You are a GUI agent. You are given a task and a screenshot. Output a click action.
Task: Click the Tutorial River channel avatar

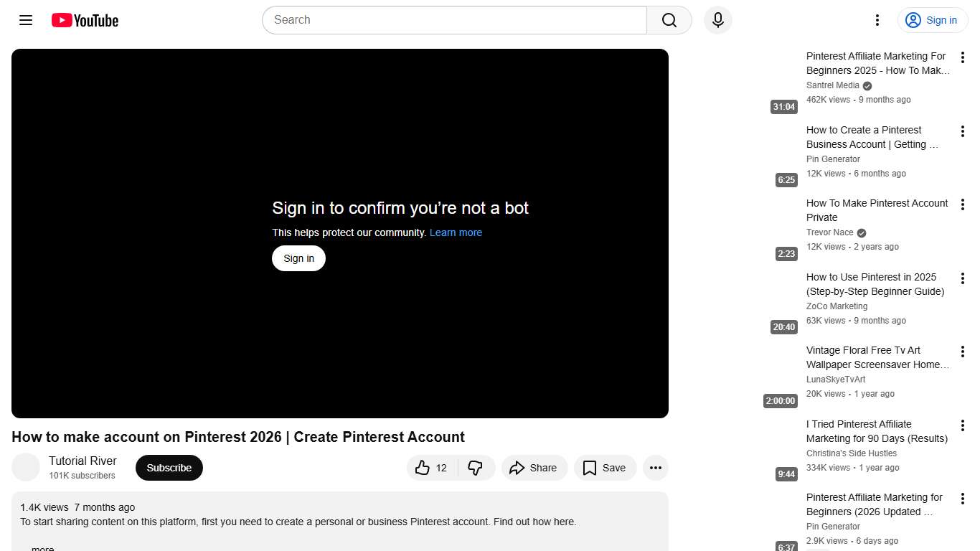26,467
